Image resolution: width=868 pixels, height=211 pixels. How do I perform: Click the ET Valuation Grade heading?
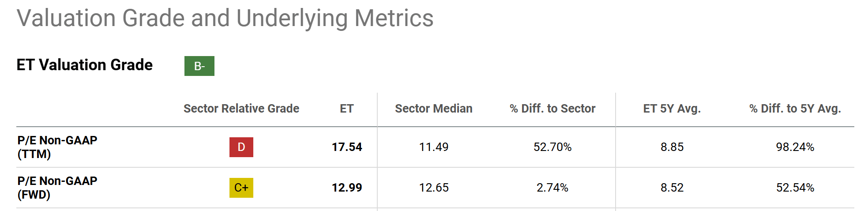[84, 65]
